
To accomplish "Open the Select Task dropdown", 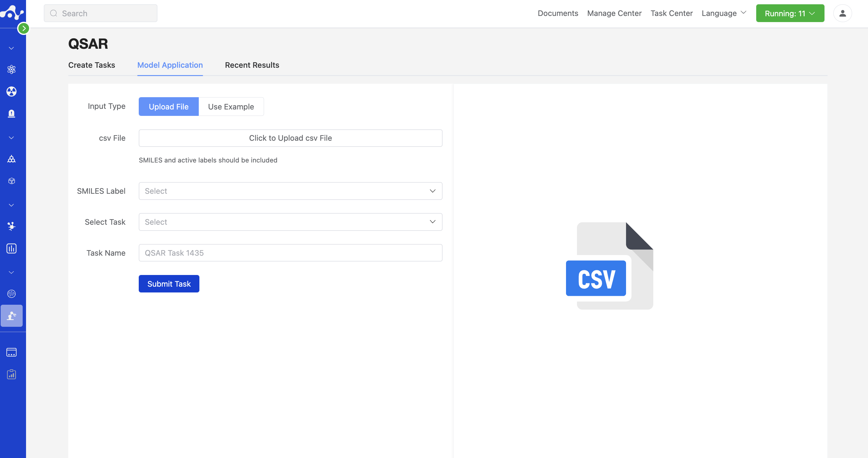I will pos(290,222).
